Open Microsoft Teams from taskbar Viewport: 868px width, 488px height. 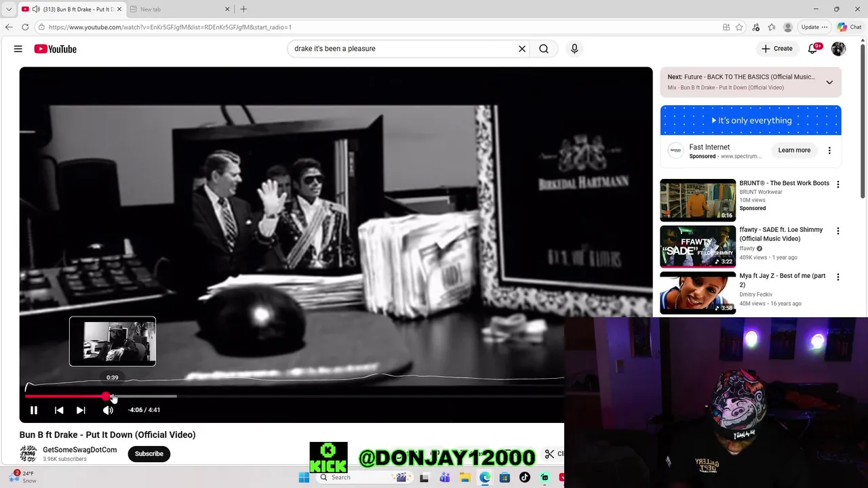pos(445,477)
